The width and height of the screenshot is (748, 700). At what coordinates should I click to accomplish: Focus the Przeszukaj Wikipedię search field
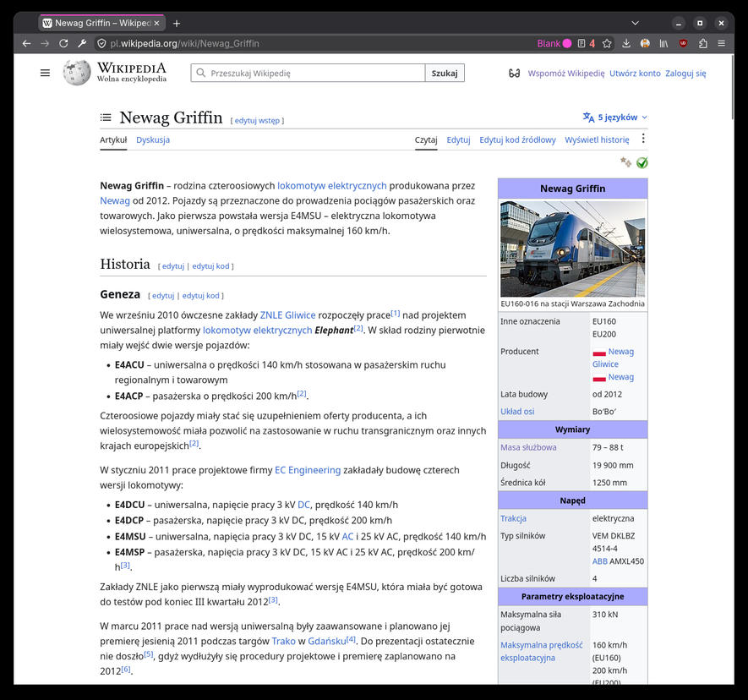tap(308, 73)
